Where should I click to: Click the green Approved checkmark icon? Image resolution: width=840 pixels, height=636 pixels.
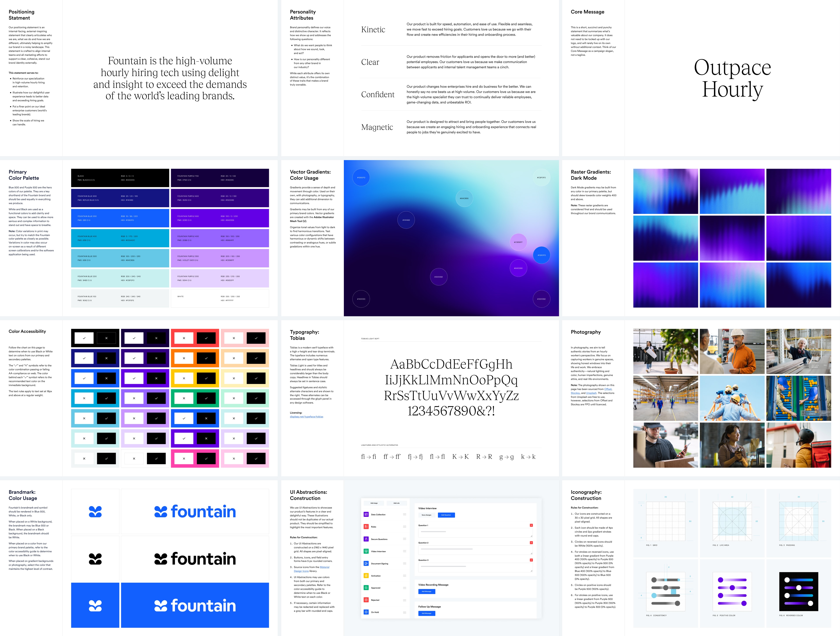pyautogui.click(x=366, y=588)
